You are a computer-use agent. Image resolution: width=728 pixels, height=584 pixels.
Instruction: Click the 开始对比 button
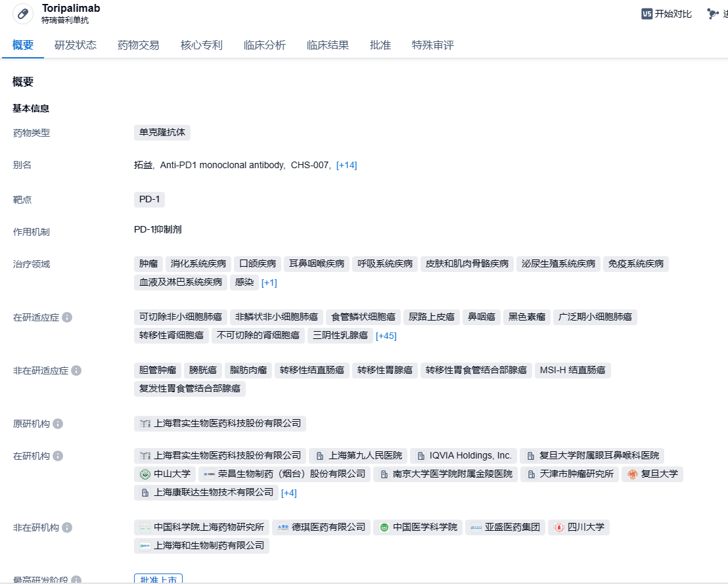667,14
